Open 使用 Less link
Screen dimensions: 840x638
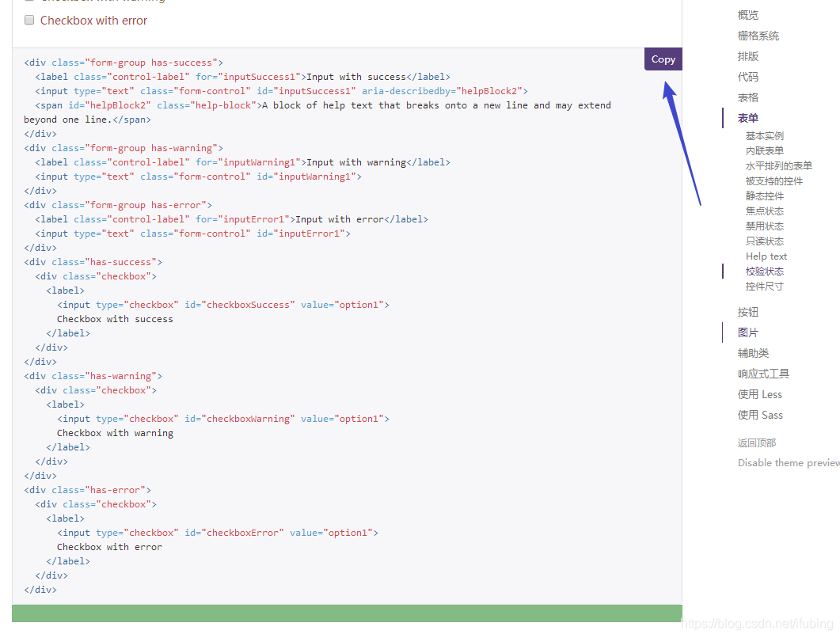point(760,394)
